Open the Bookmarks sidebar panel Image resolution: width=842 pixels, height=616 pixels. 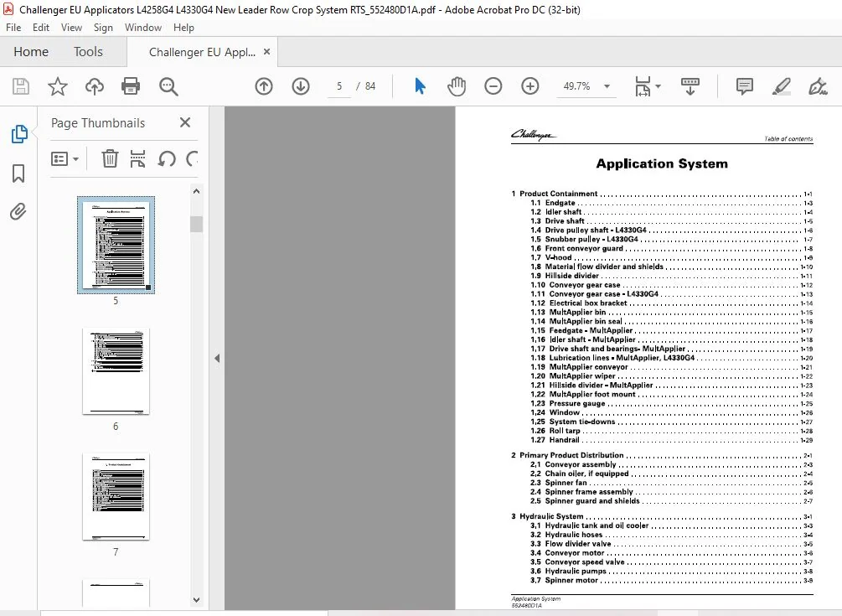click(18, 173)
